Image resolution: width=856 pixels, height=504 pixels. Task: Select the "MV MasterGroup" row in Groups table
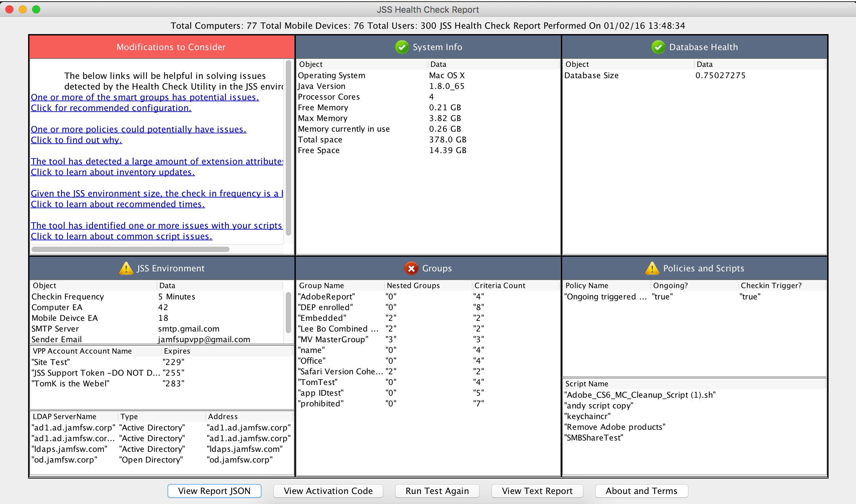[x=334, y=339]
